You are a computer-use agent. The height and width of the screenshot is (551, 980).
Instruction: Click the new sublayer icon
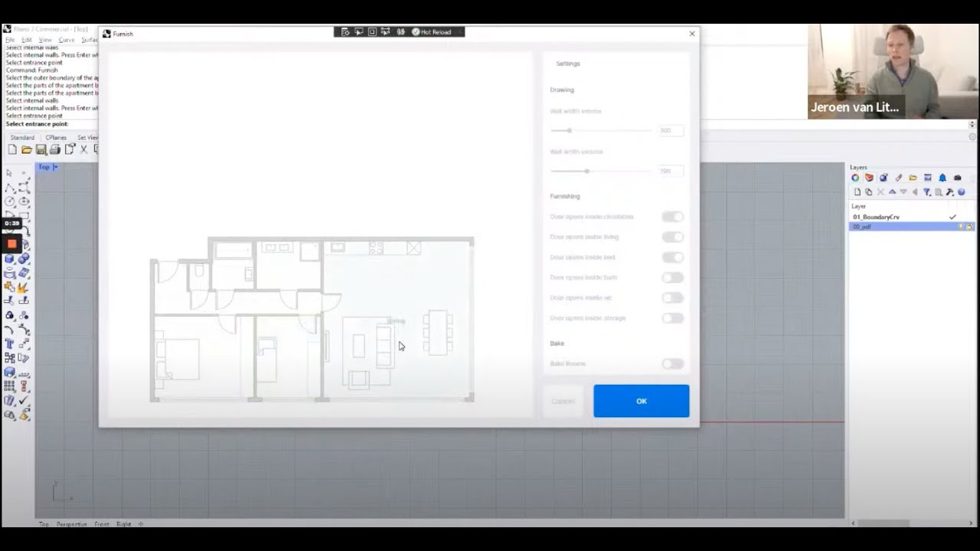pyautogui.click(x=869, y=192)
